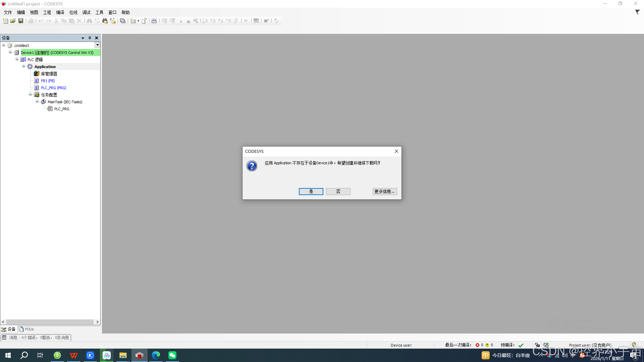This screenshot has width=644, height=362.
Task: Open the 在线 menu
Action: point(73,12)
